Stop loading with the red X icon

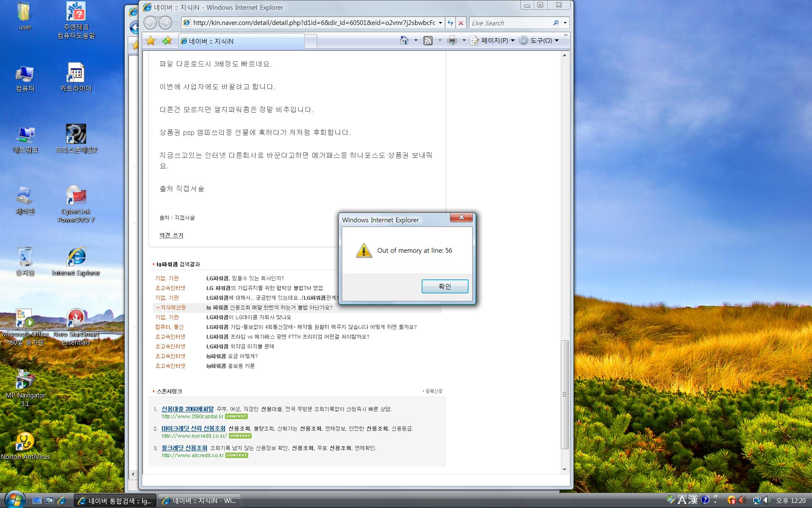(461, 23)
